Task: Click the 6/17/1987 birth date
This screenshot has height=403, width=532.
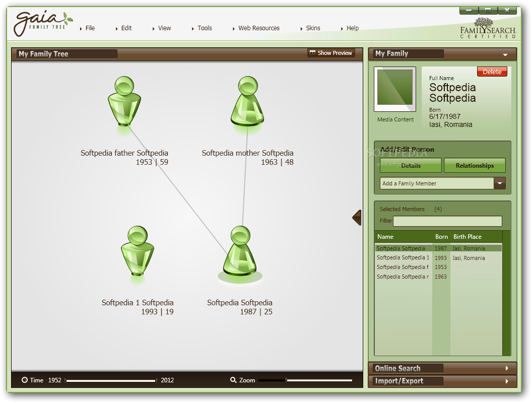Action: [444, 116]
